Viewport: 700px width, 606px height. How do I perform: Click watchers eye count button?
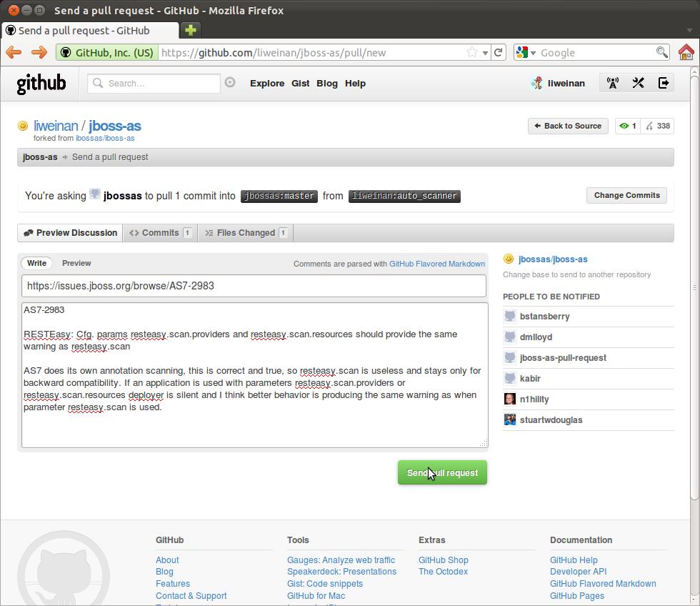click(x=628, y=126)
